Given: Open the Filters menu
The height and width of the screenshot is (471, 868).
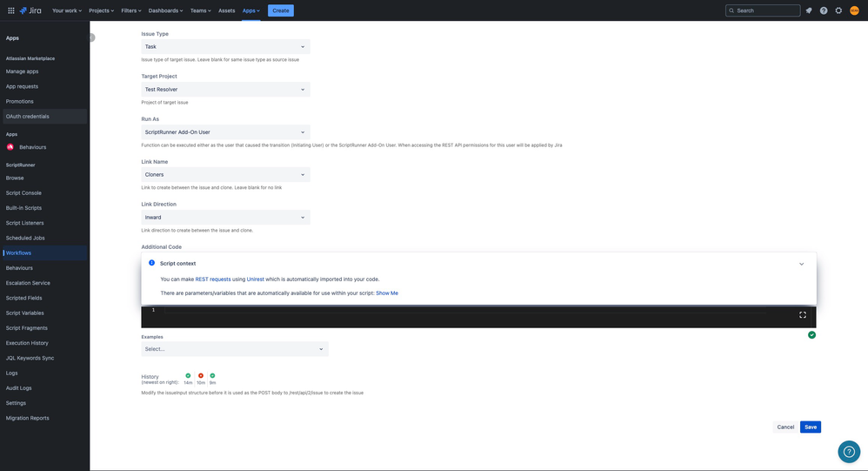Looking at the screenshot, I should click(x=131, y=10).
